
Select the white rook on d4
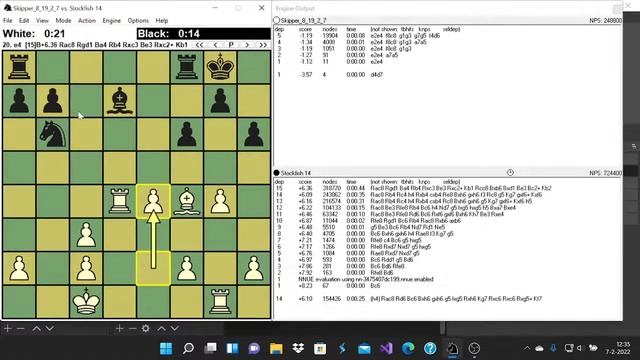120,201
